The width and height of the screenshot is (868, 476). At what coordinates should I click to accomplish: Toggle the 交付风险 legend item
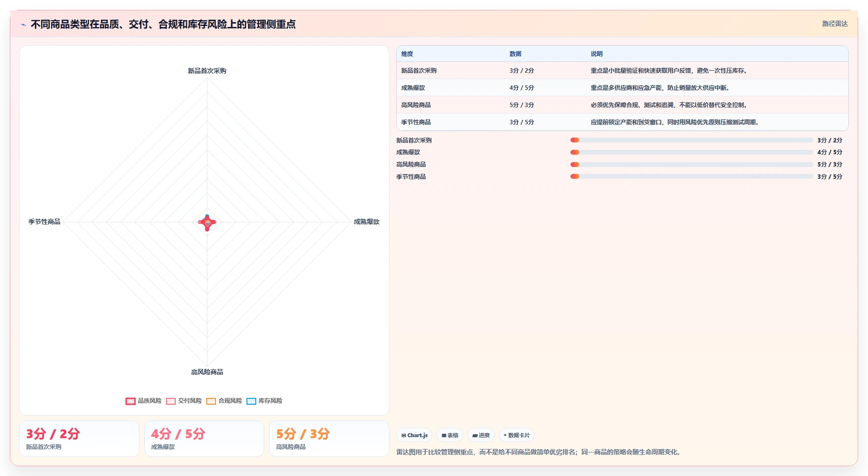(184, 401)
